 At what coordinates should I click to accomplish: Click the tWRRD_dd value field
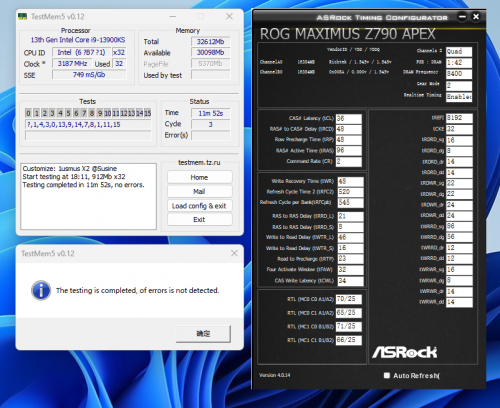point(459,259)
